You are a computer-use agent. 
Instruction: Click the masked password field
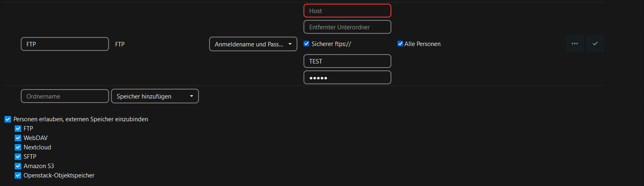pos(347,77)
